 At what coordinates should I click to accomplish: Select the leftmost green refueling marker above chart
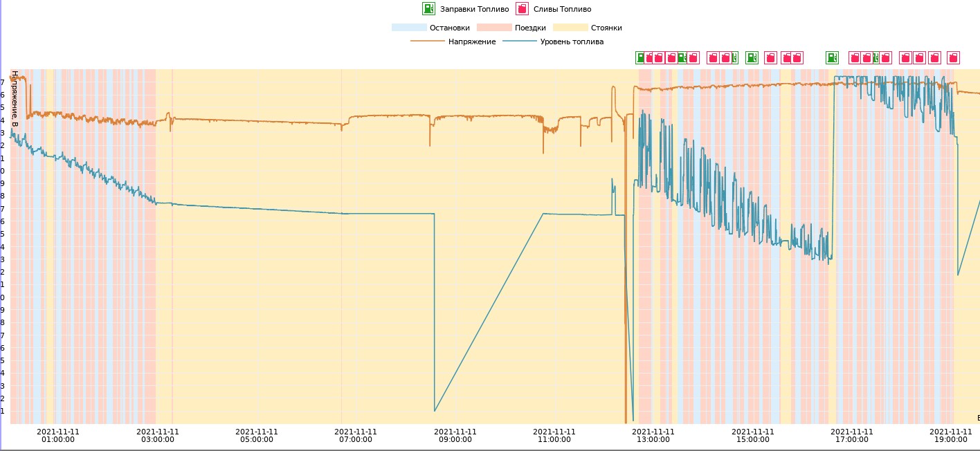[x=642, y=57]
